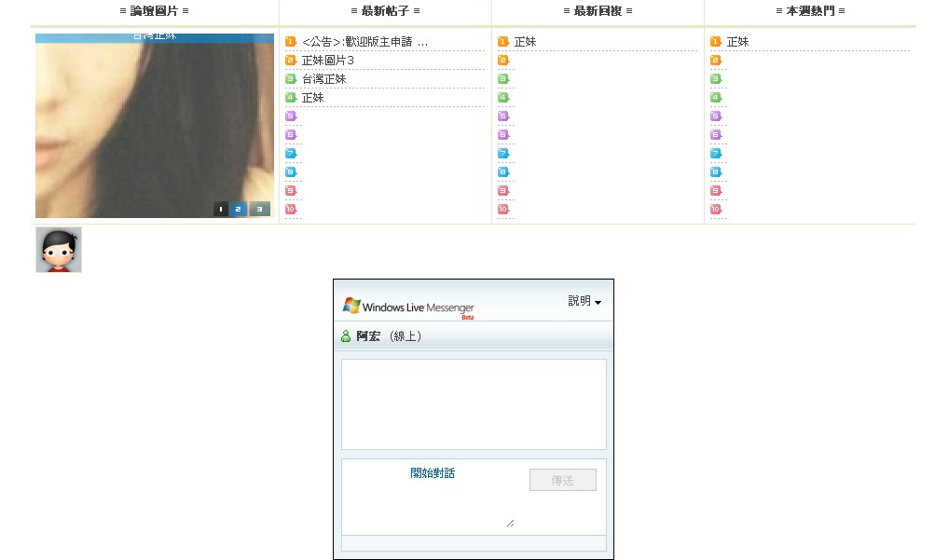Click the green number 3 badge beside 台灣正妹
The height and width of the screenshot is (560, 935).
click(291, 79)
